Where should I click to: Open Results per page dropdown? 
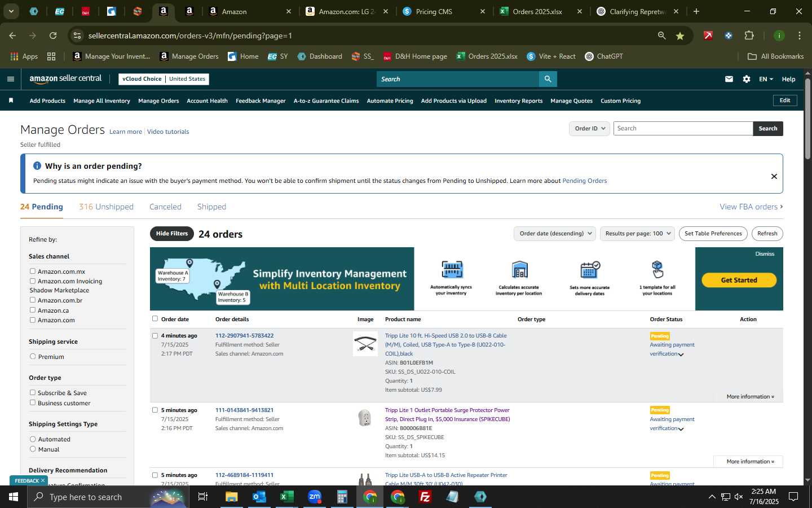638,234
